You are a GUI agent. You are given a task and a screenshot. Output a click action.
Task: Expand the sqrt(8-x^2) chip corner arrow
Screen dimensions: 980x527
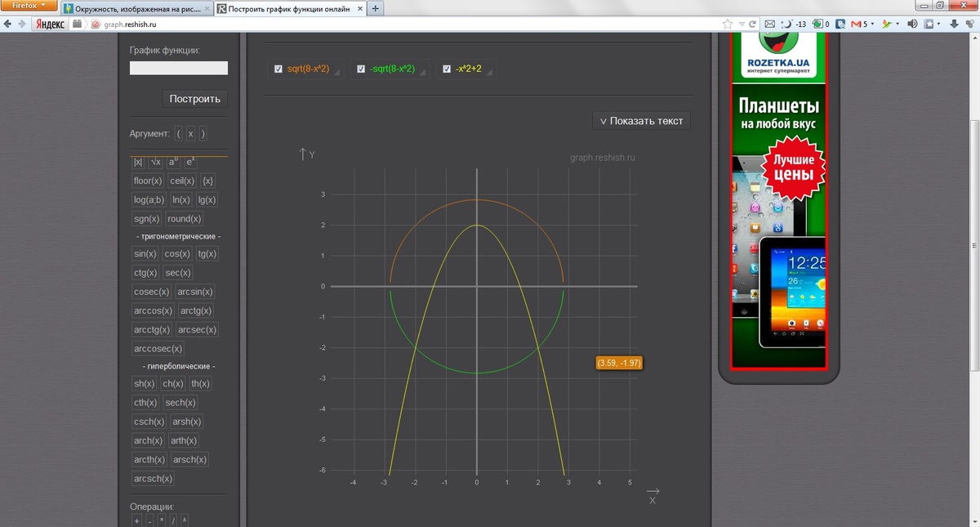[337, 74]
